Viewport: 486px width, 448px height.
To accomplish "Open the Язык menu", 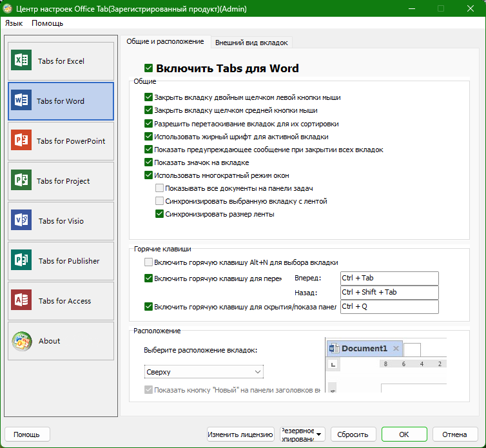I will [14, 23].
